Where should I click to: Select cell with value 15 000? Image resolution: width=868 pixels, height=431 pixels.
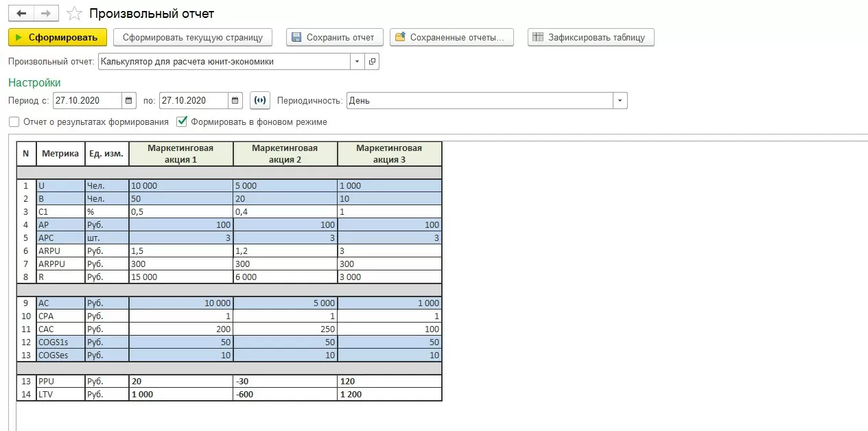point(180,277)
